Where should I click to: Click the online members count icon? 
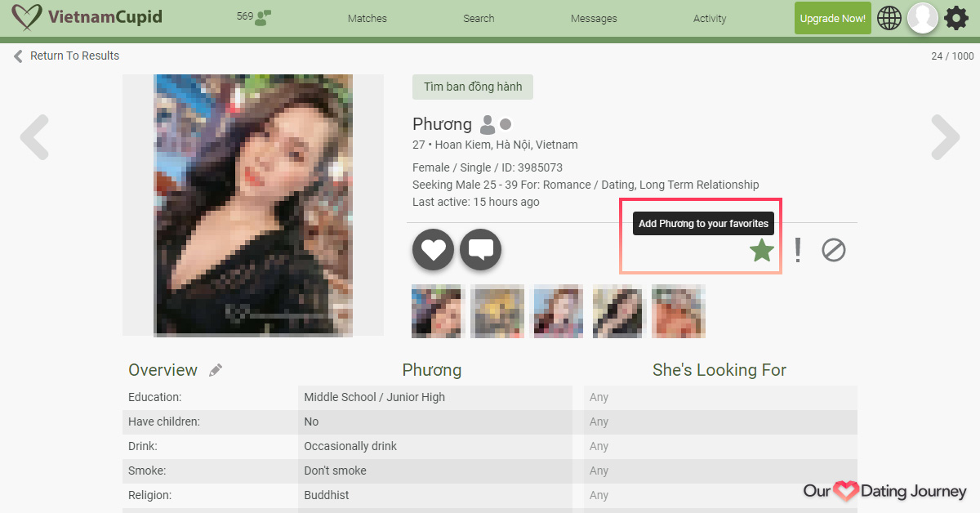tap(262, 18)
